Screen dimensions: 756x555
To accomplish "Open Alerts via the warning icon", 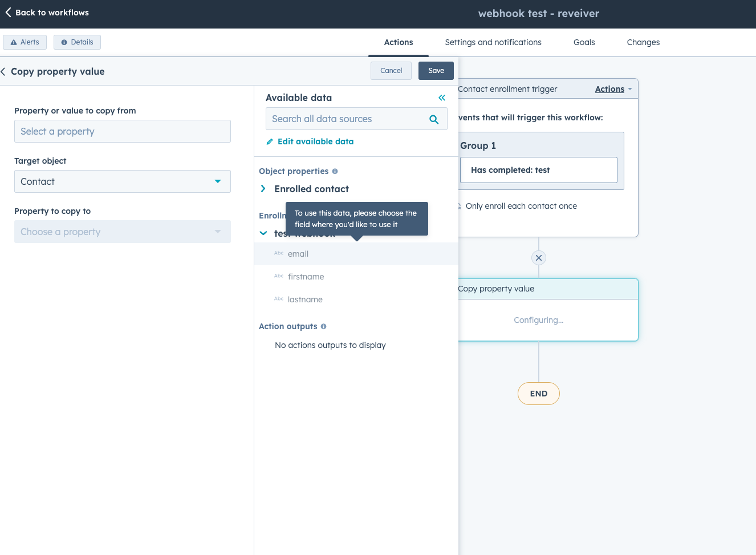I will point(14,42).
